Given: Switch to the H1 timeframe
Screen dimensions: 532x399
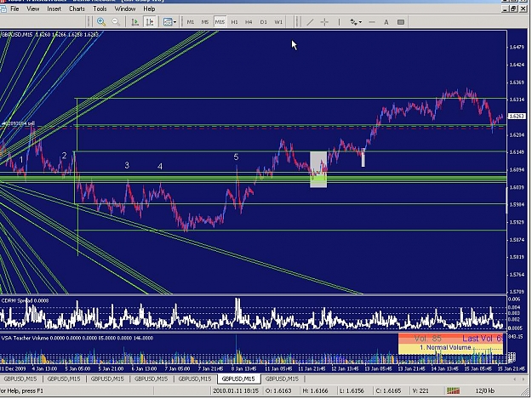Looking at the screenshot, I should coord(234,22).
